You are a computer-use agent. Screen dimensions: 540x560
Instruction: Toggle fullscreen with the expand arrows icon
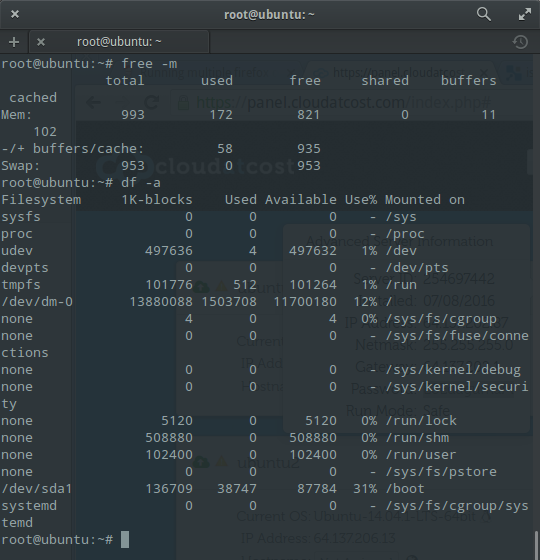point(525,14)
